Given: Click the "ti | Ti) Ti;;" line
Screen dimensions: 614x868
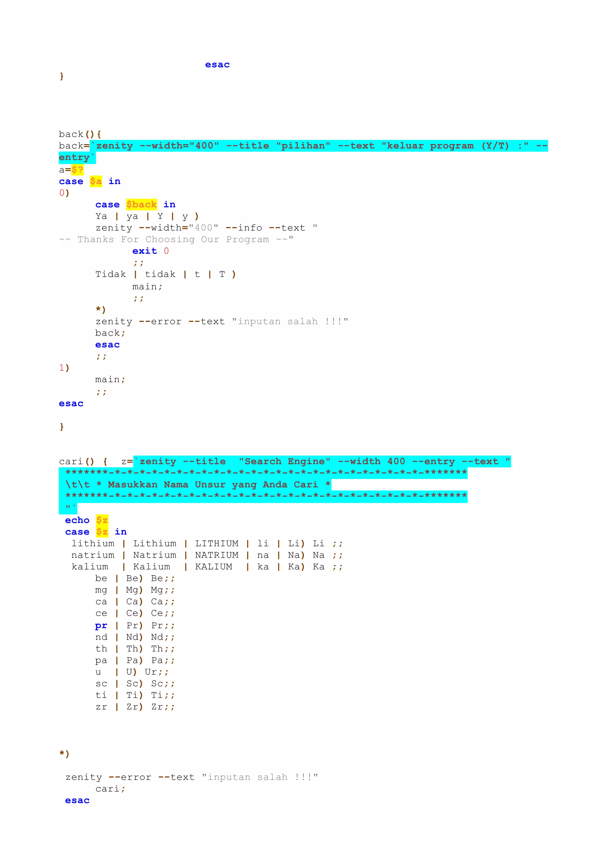Looking at the screenshot, I should tap(135, 695).
